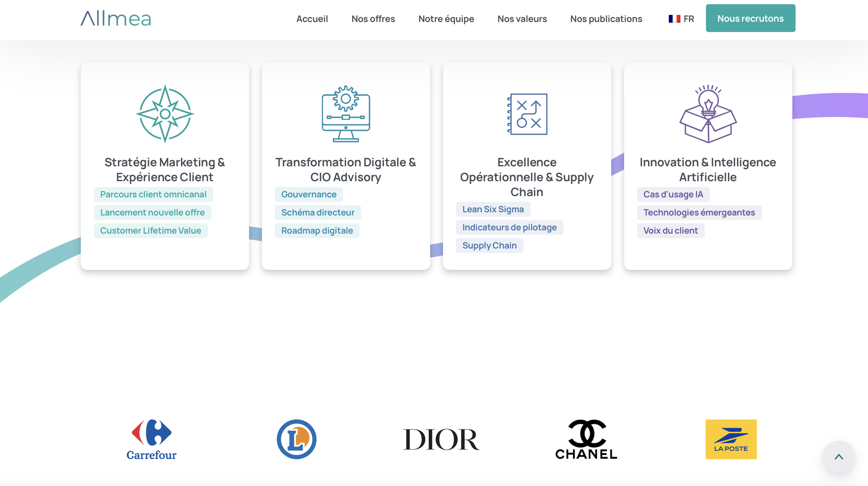Select the Cas d'usage IA tag
Image resolution: width=868 pixels, height=486 pixels.
point(673,194)
